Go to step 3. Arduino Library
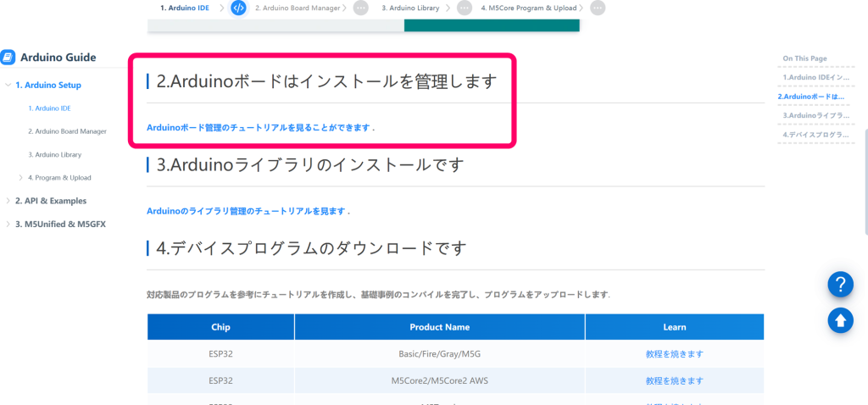 pyautogui.click(x=411, y=8)
